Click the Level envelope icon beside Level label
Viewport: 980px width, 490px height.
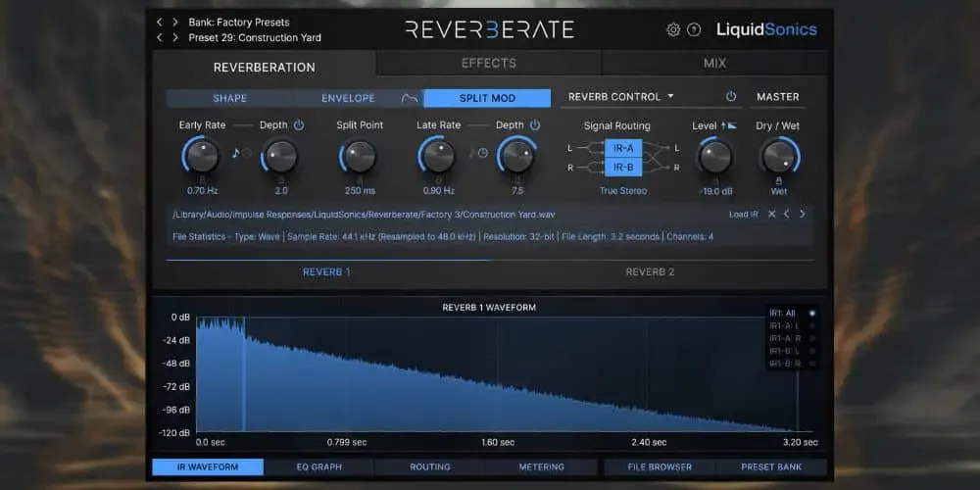[729, 125]
